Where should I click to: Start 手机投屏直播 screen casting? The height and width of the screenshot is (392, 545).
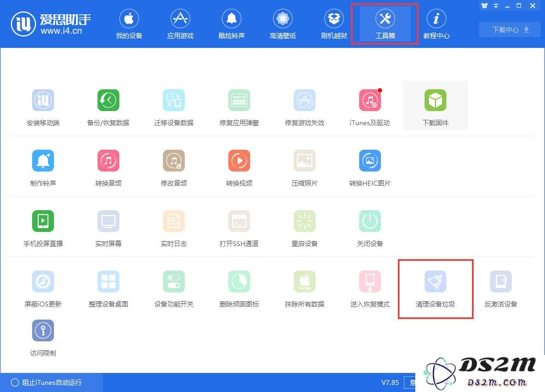[43, 229]
